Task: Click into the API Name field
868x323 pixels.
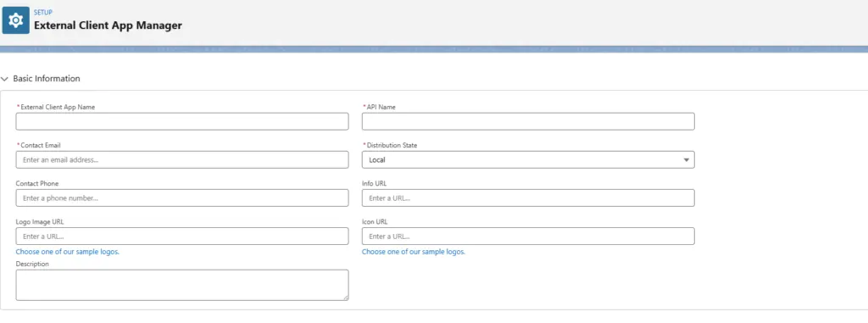Action: pyautogui.click(x=528, y=121)
